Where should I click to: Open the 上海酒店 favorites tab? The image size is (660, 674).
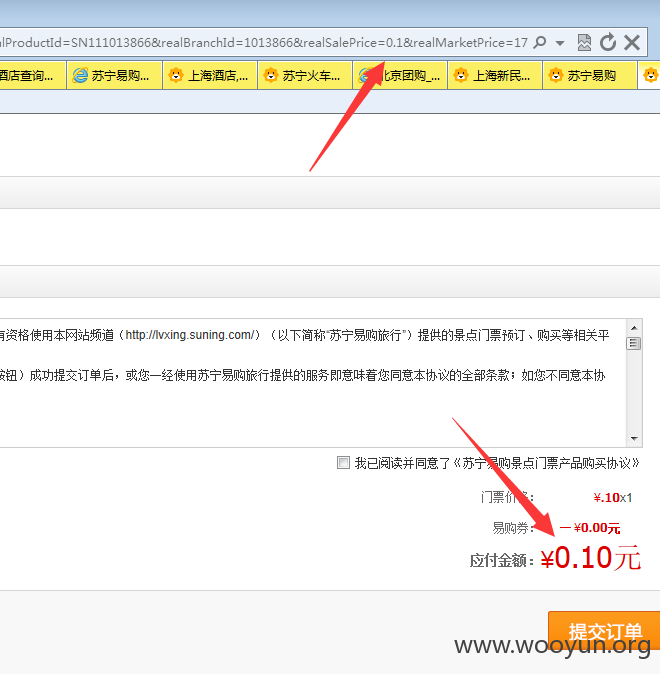(210, 76)
